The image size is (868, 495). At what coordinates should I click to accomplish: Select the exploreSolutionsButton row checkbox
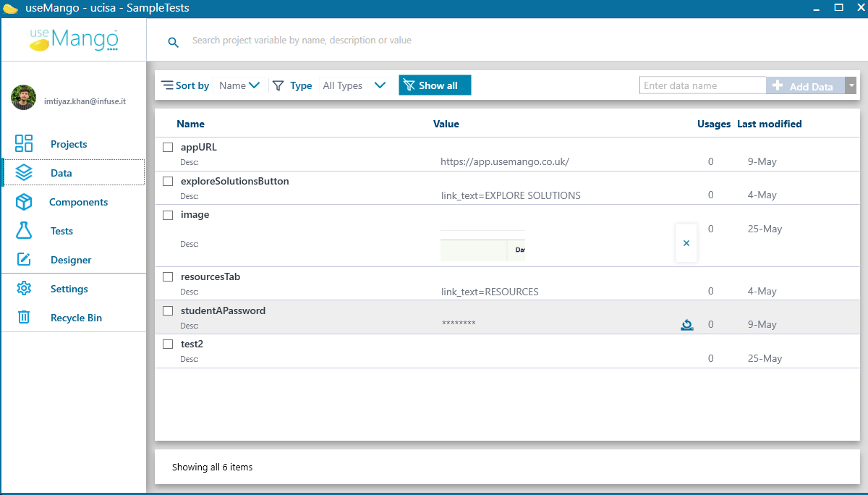168,181
